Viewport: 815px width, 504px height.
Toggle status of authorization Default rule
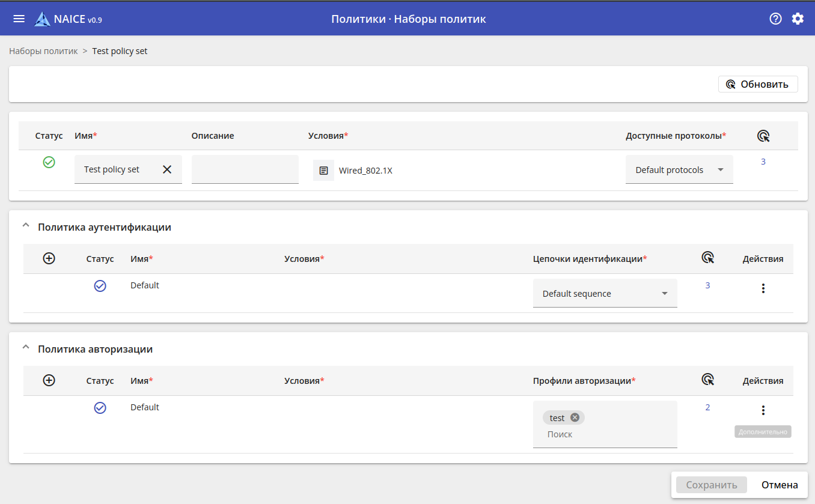click(x=100, y=408)
